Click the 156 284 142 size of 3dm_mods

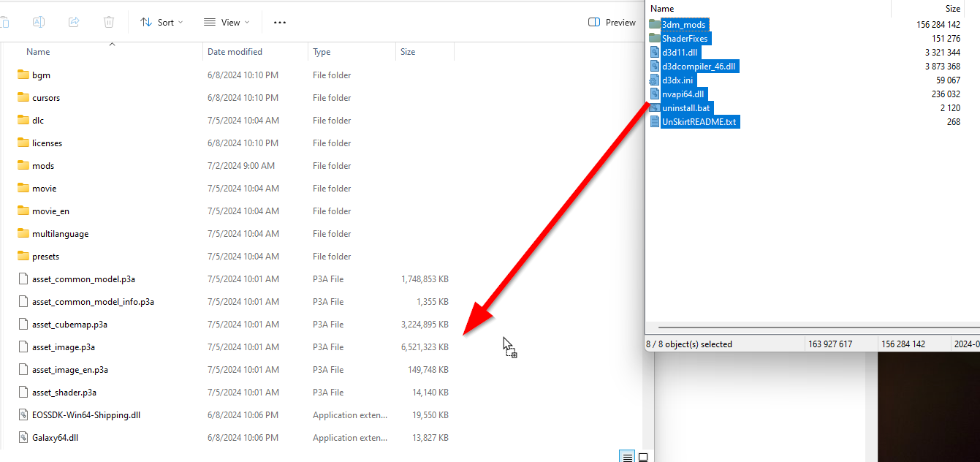pyautogui.click(x=938, y=25)
